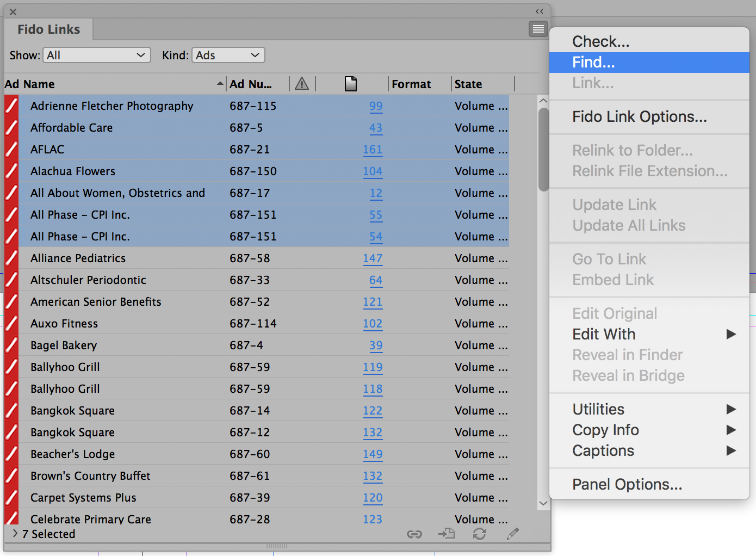Click missing-link icon for Alliance Pediatrics
Image resolution: width=756 pixels, height=556 pixels.
click(11, 258)
